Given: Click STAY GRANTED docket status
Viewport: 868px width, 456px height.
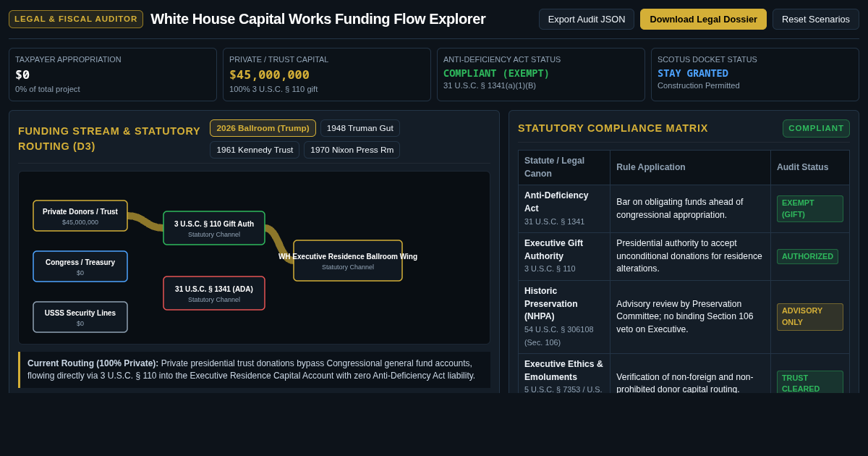Looking at the screenshot, I should click(x=693, y=73).
